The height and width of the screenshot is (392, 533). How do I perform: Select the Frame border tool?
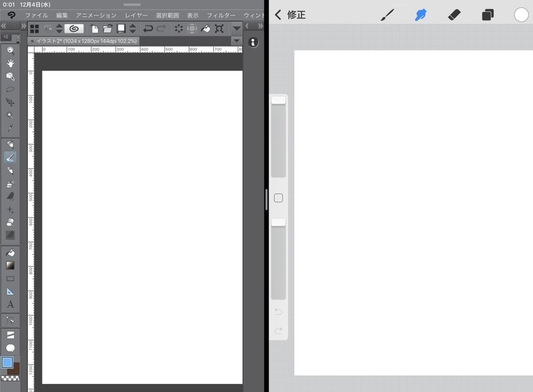10,335
